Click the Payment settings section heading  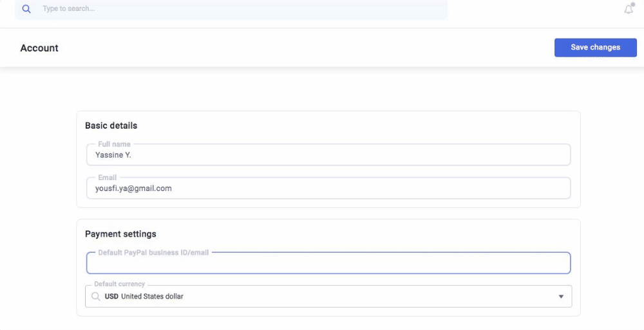(120, 234)
